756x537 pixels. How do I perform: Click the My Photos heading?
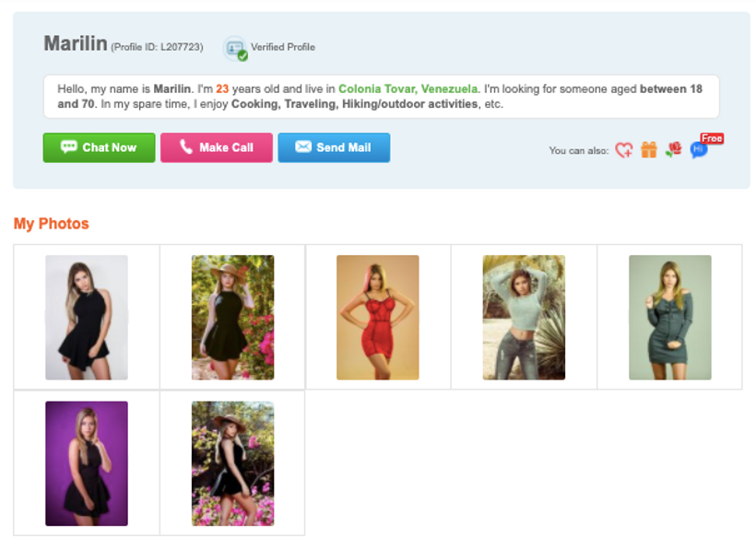(x=51, y=224)
